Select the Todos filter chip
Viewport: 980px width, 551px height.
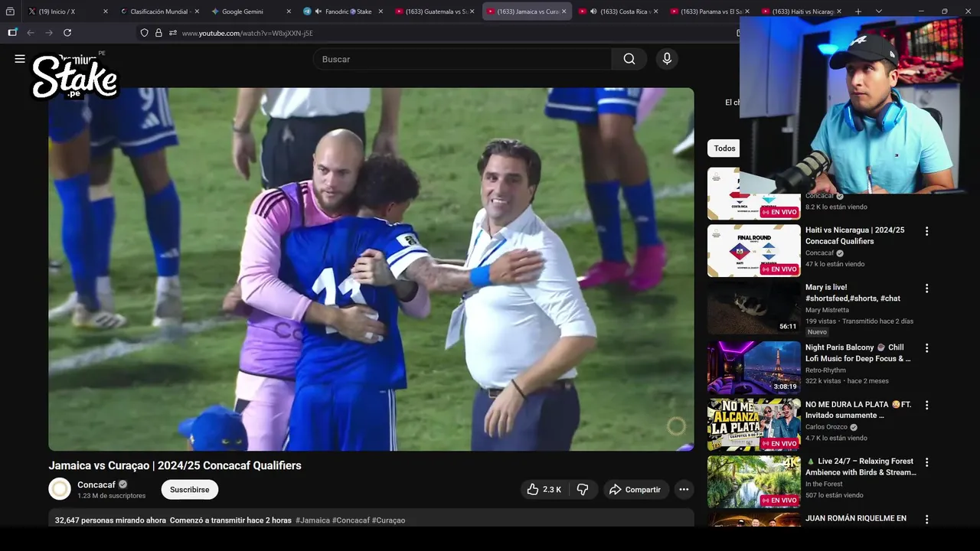click(724, 148)
